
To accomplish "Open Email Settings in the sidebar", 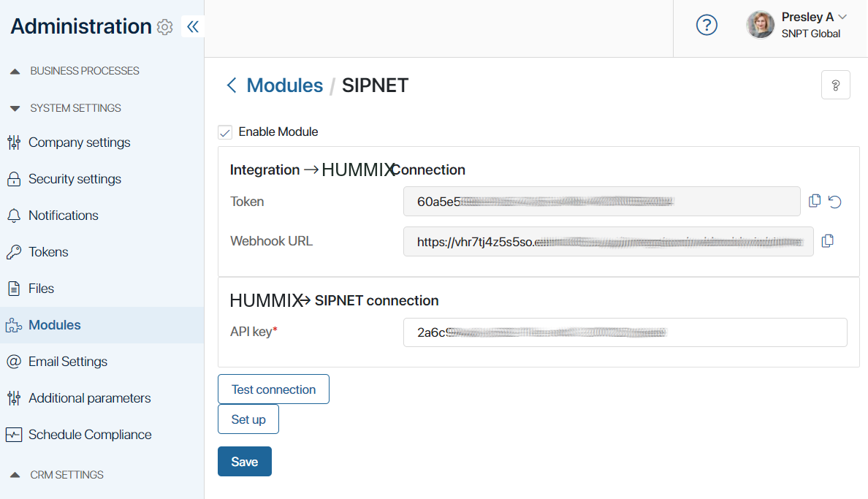I will tap(67, 362).
